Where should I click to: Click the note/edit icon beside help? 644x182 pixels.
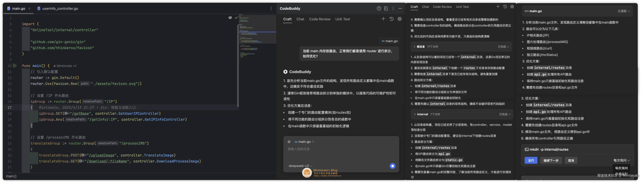click(x=386, y=9)
